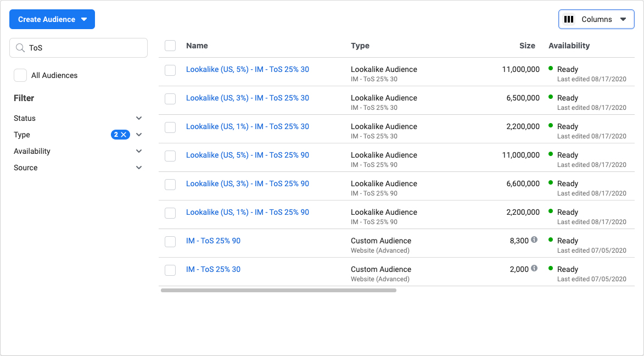Open the IM - ToS 25% 30 audience
This screenshot has height=356, width=644.
click(213, 269)
